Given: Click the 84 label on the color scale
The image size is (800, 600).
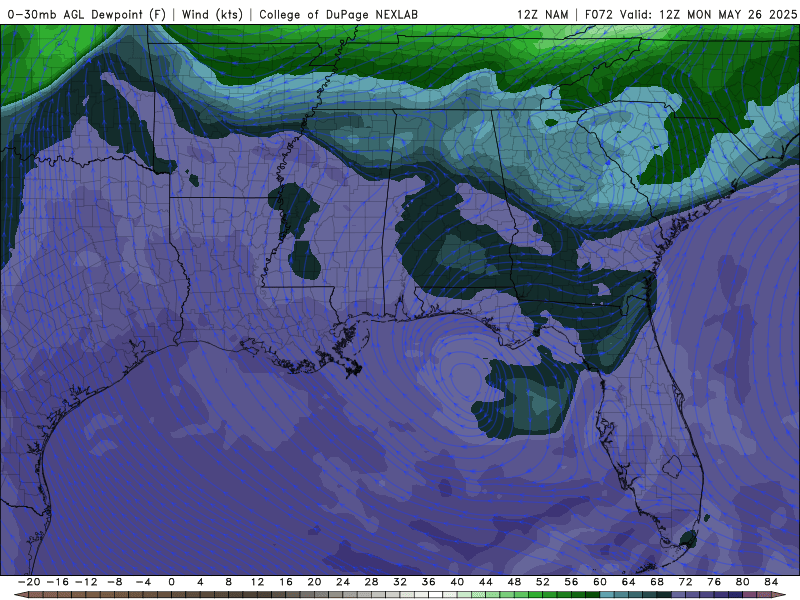Looking at the screenshot, I should 771,582.
